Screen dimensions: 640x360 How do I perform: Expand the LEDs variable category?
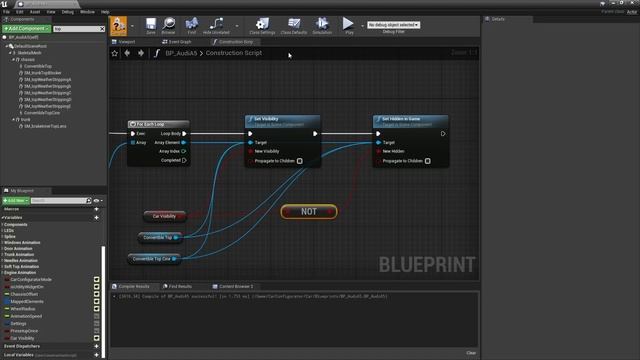click(2, 231)
